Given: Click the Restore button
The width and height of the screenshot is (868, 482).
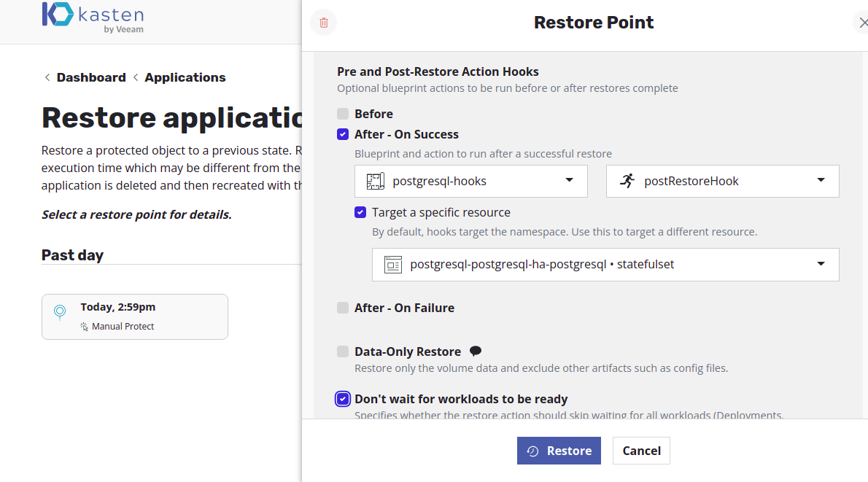Looking at the screenshot, I should 559,451.
